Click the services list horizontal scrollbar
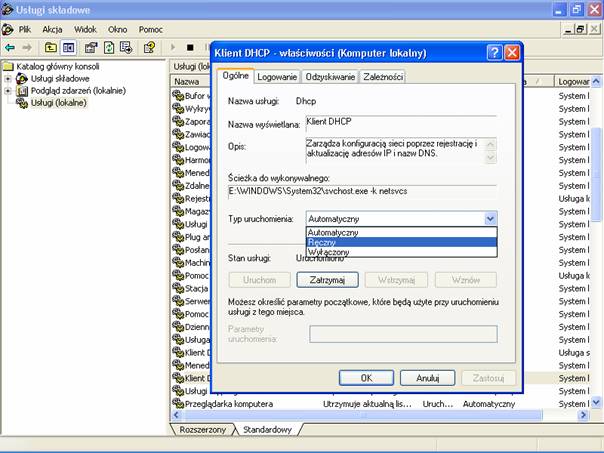 [363, 415]
